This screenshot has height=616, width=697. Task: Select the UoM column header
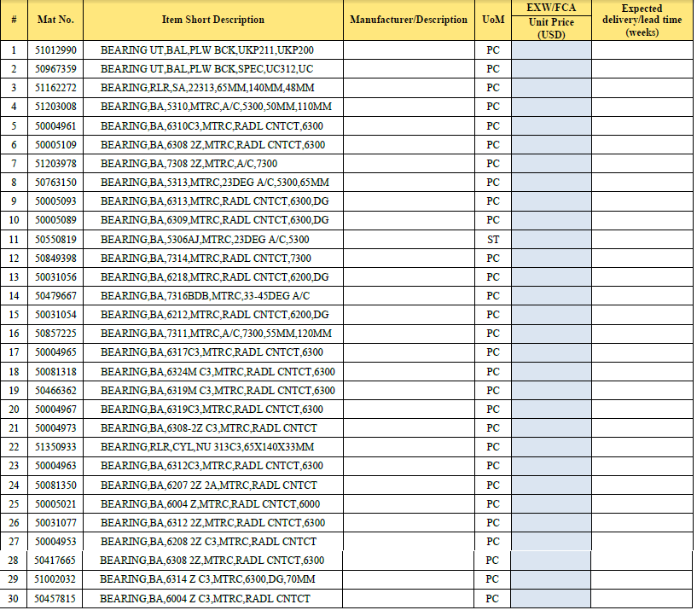pos(492,20)
